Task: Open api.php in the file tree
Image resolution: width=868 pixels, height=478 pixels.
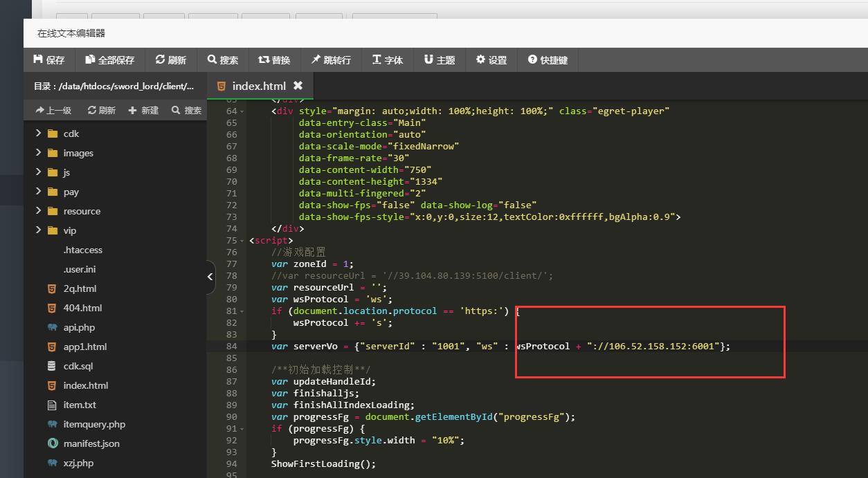Action: 79,327
